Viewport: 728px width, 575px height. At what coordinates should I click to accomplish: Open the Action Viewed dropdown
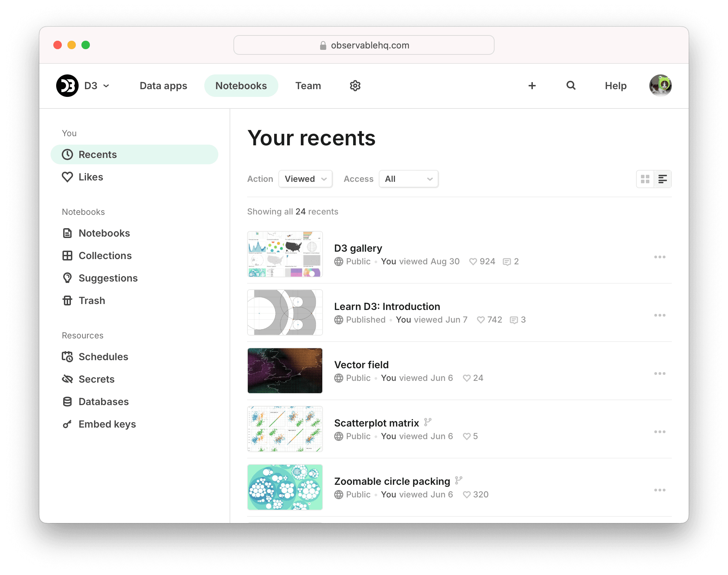pyautogui.click(x=305, y=179)
